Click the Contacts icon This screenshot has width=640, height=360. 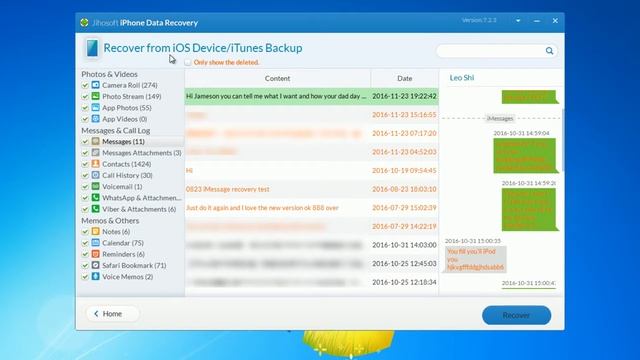pyautogui.click(x=96, y=164)
